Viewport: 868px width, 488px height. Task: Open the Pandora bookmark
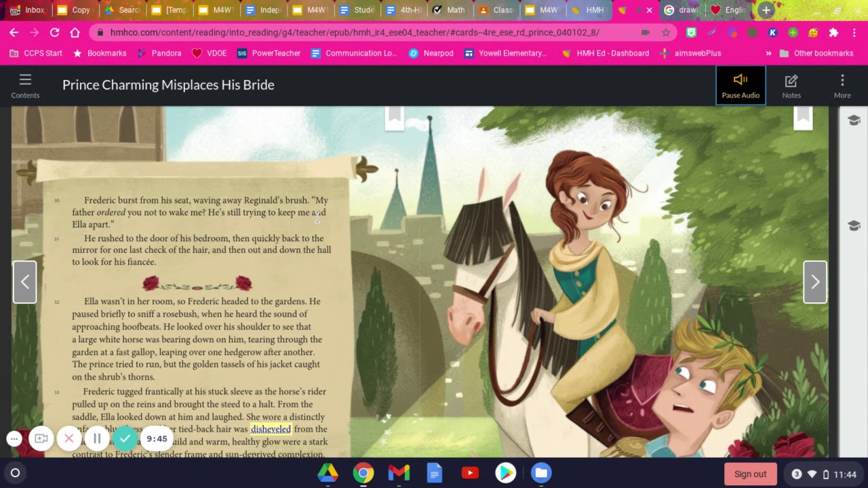[159, 53]
